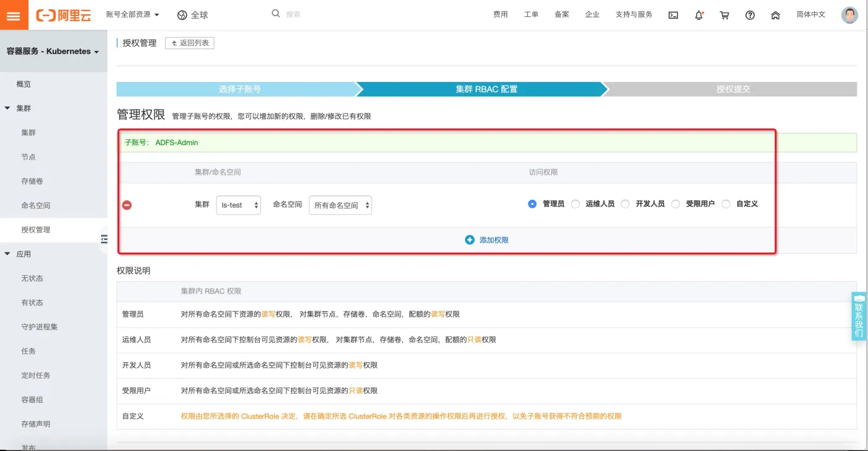Open the 命名空间 所有命名空间 dropdown
This screenshot has height=451, width=868.
click(x=340, y=205)
